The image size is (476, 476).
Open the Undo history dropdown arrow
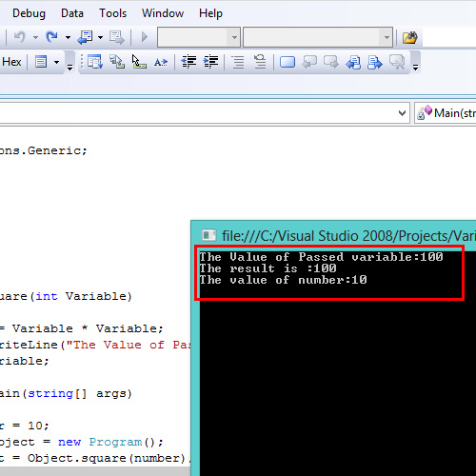click(35, 37)
